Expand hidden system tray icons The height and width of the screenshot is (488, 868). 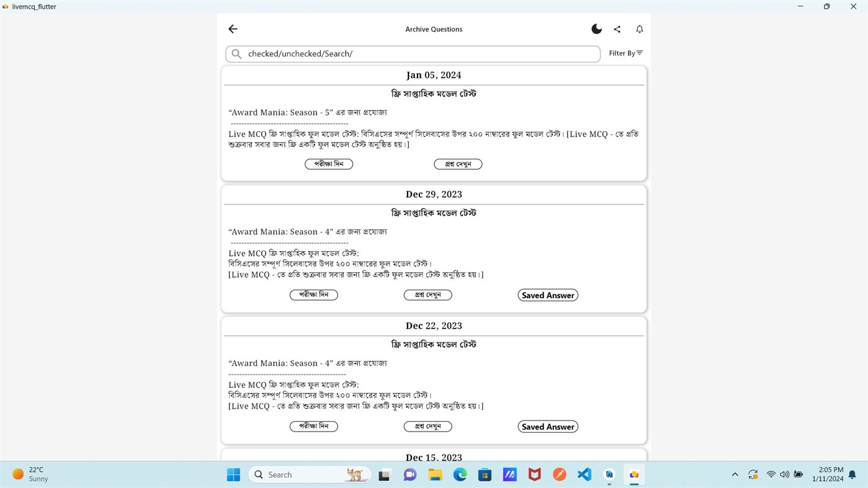click(x=735, y=474)
